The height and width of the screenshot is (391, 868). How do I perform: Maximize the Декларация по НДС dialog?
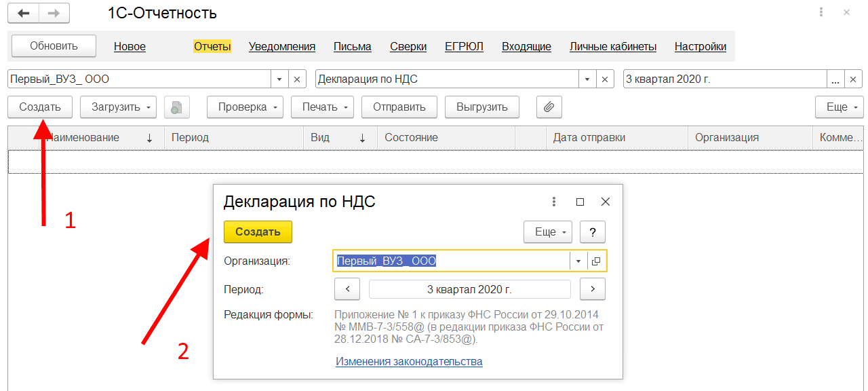tap(580, 202)
